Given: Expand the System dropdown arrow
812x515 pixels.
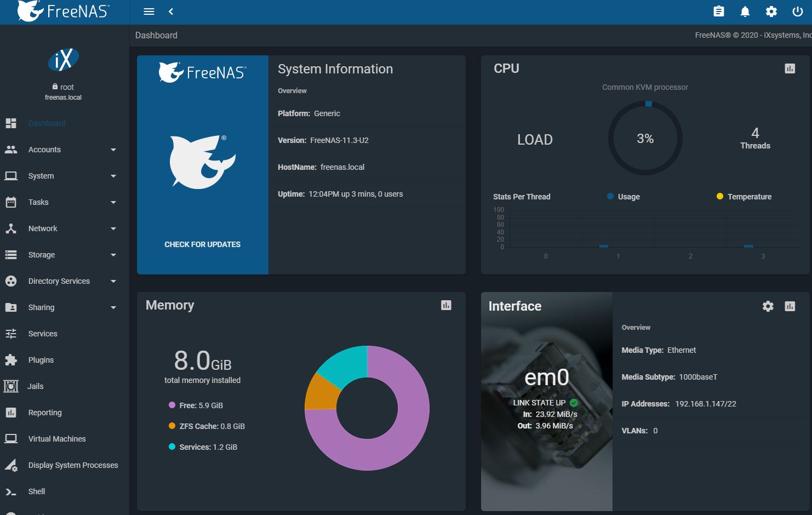Looking at the screenshot, I should pos(113,176).
